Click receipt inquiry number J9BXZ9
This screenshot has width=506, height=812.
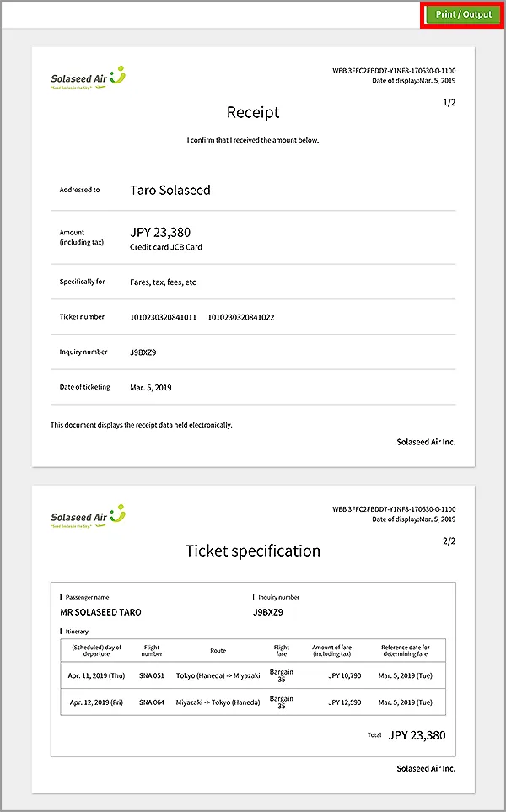click(x=143, y=352)
